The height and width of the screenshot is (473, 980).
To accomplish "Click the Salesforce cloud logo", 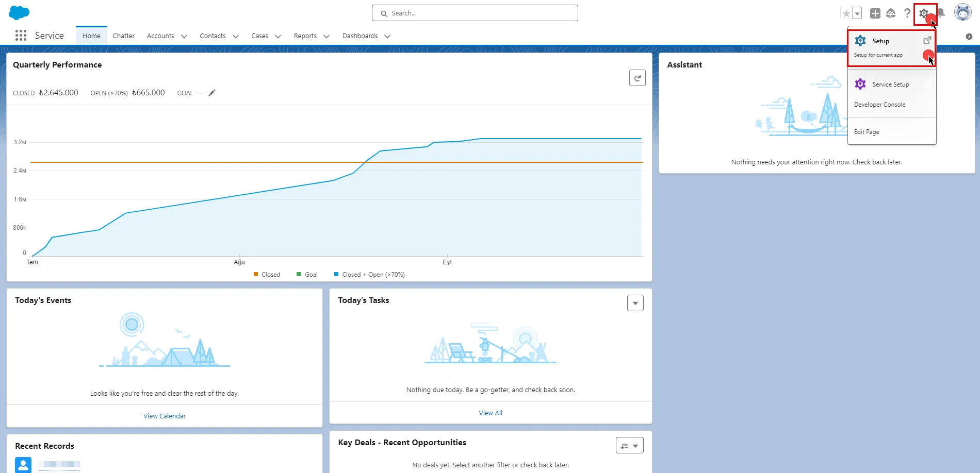I will click(x=19, y=12).
